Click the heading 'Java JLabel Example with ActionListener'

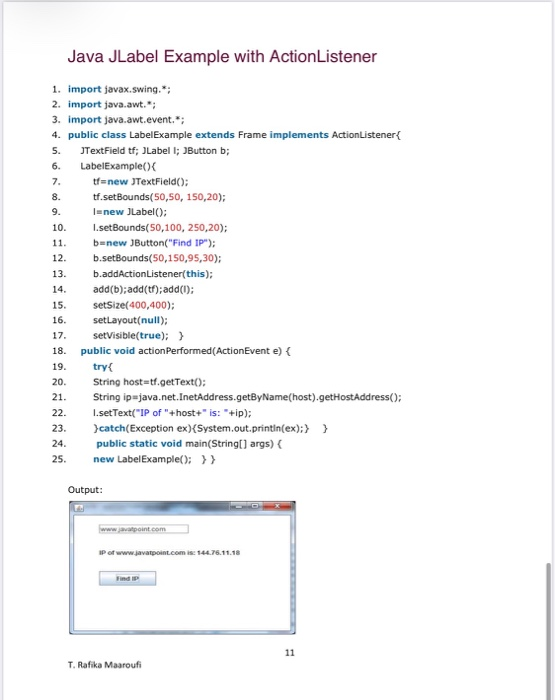tap(222, 57)
